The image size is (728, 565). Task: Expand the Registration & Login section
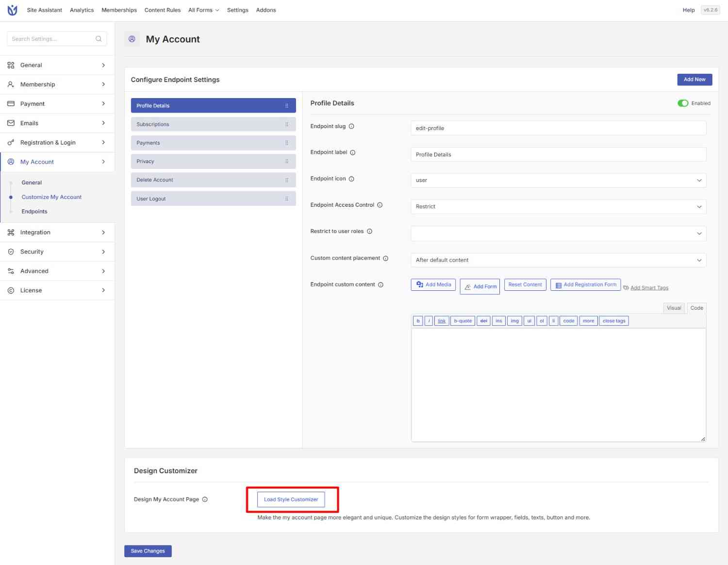pos(57,143)
